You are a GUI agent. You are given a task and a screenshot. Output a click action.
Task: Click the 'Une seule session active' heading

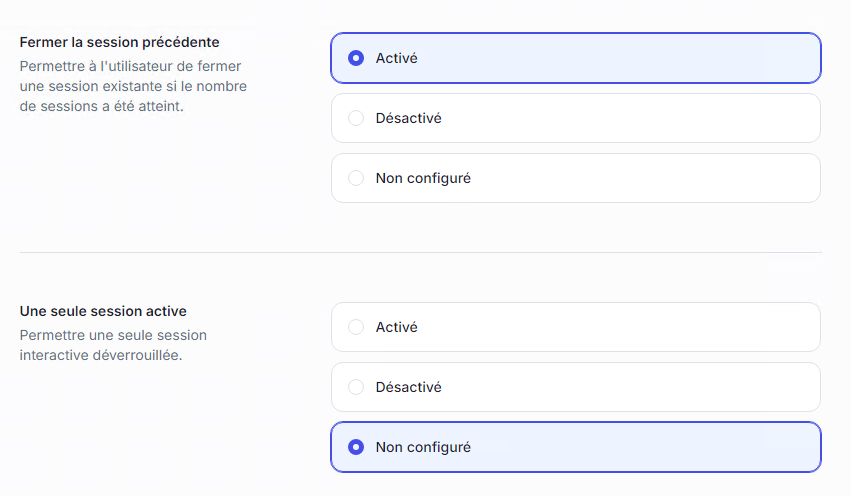[103, 311]
